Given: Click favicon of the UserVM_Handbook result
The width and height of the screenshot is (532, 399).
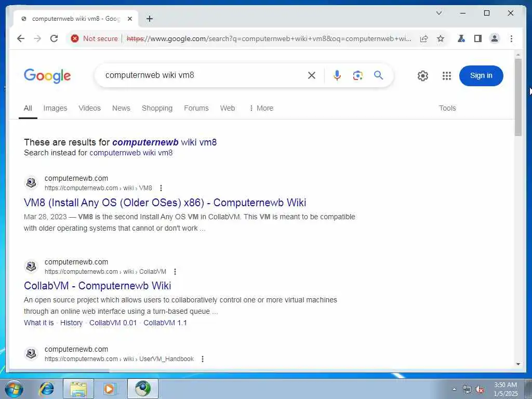Looking at the screenshot, I should point(31,353).
